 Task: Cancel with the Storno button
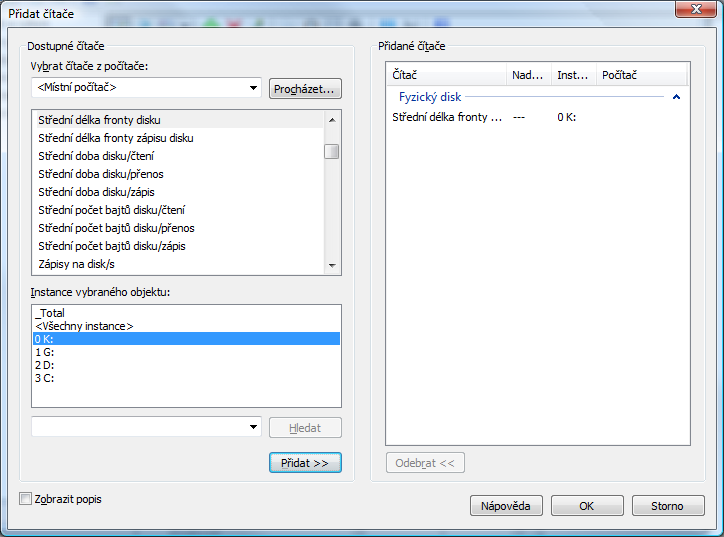pos(668,506)
